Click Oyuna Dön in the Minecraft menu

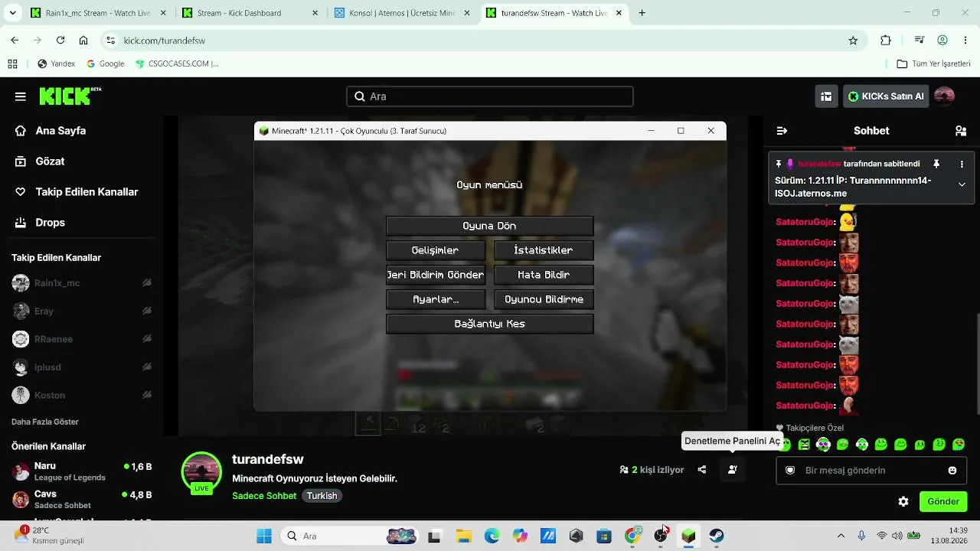click(x=490, y=226)
